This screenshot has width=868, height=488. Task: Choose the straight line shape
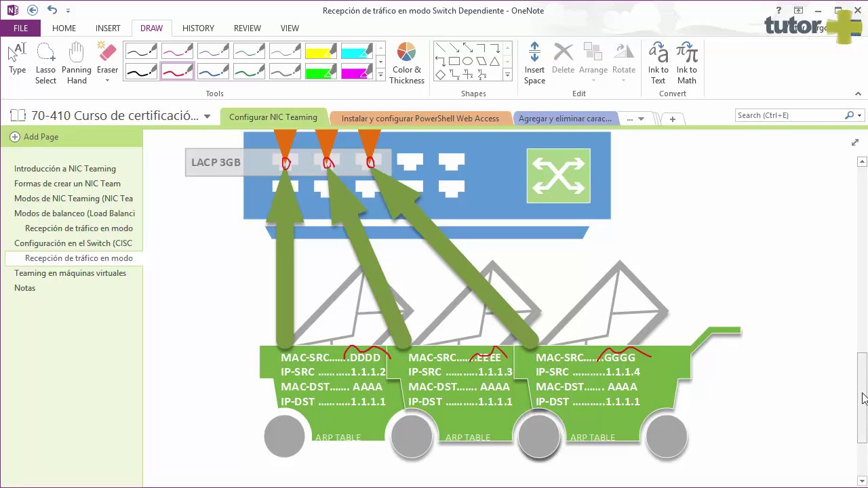click(440, 47)
